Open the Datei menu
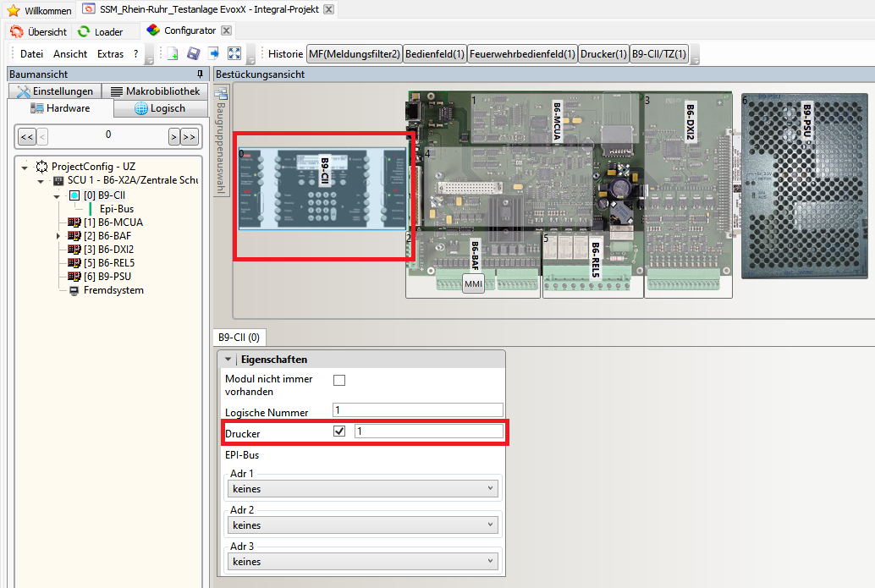The width and height of the screenshot is (875, 588). click(31, 54)
